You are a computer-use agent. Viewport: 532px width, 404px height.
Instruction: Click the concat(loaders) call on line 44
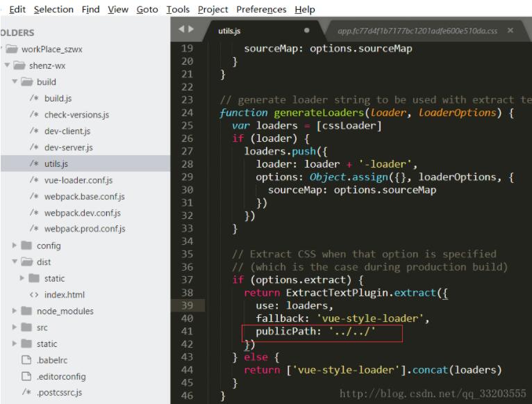click(457, 370)
